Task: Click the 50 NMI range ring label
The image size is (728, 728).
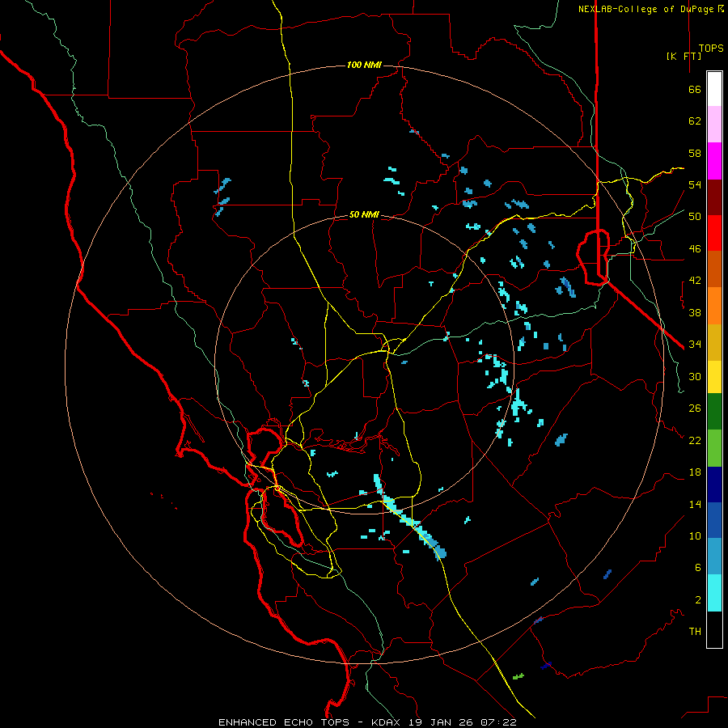Action: [x=364, y=214]
